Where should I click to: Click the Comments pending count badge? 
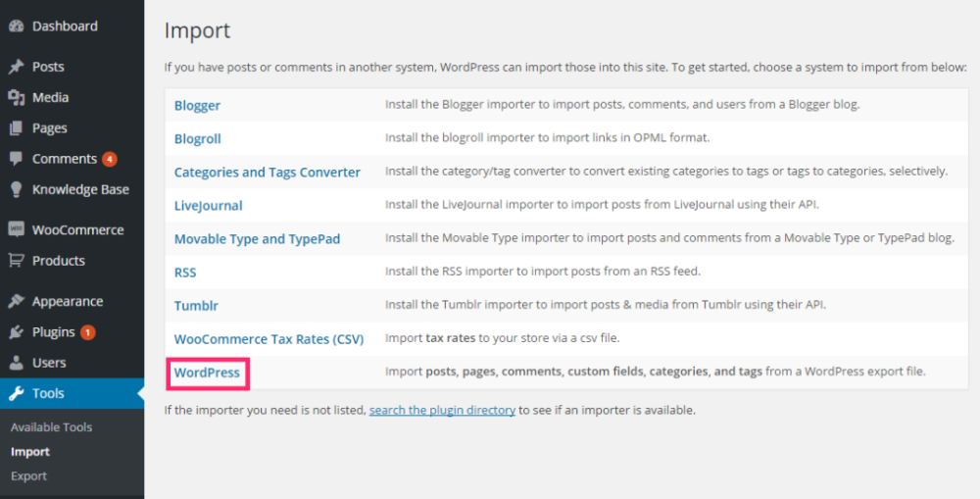coord(110,159)
